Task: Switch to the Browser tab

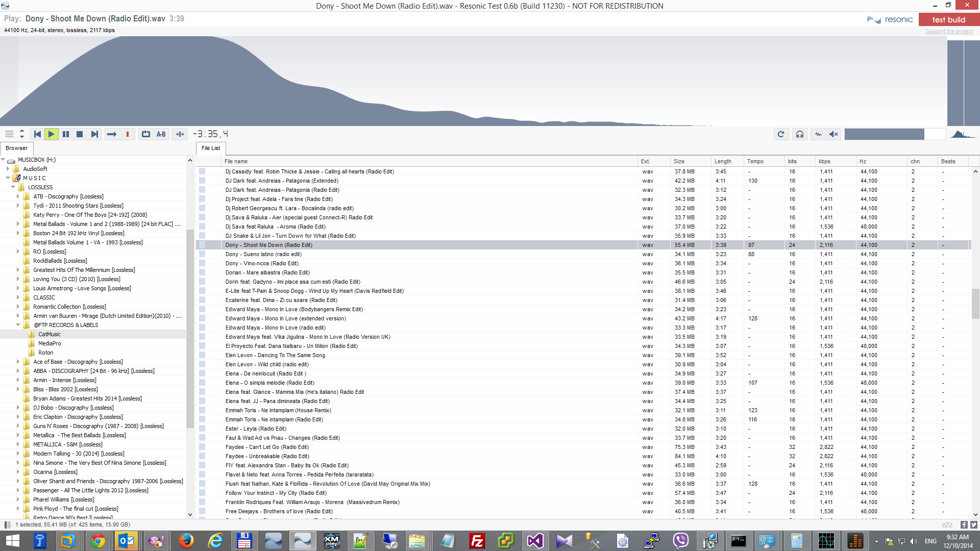Action: coord(17,148)
